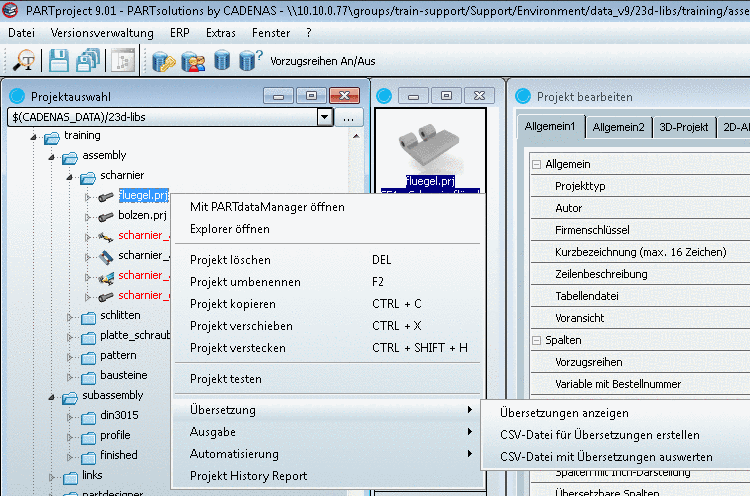Switch to the Allgemein2 tab
This screenshot has height=496, width=750.
point(618,127)
